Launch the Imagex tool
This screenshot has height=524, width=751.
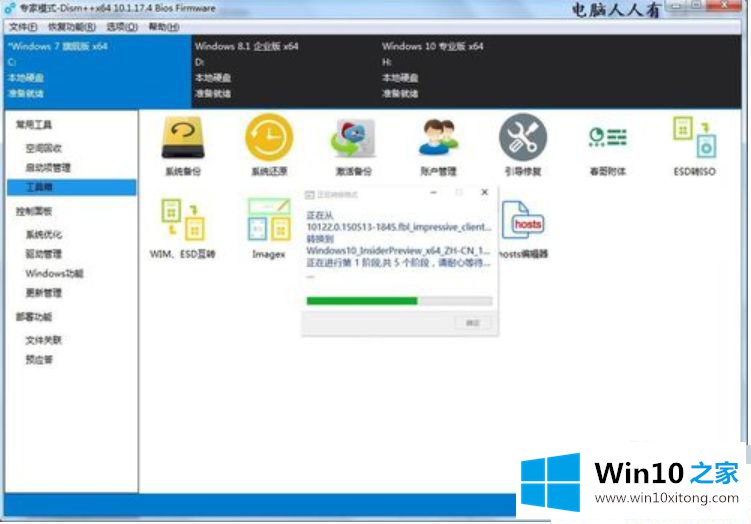point(269,228)
